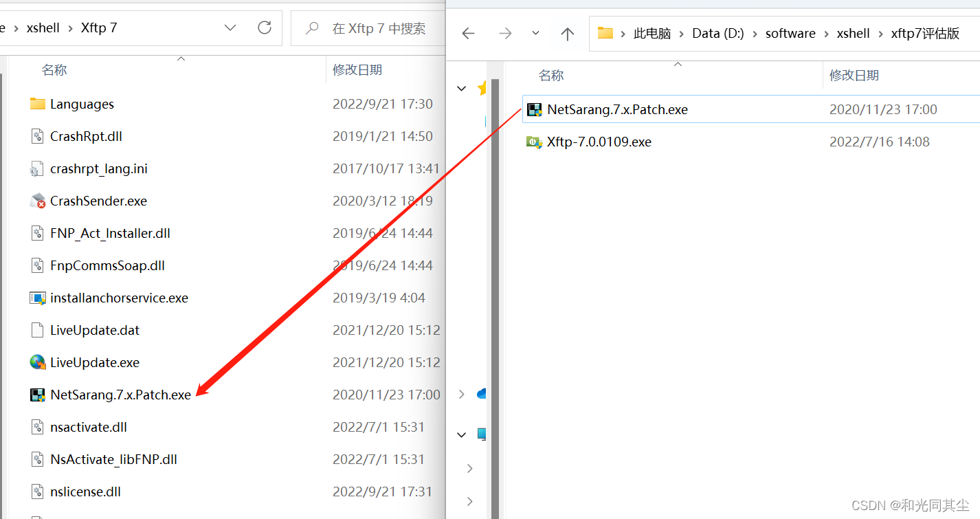
Task: Select Xftp-7.0.0109.exe file name
Action: (599, 142)
